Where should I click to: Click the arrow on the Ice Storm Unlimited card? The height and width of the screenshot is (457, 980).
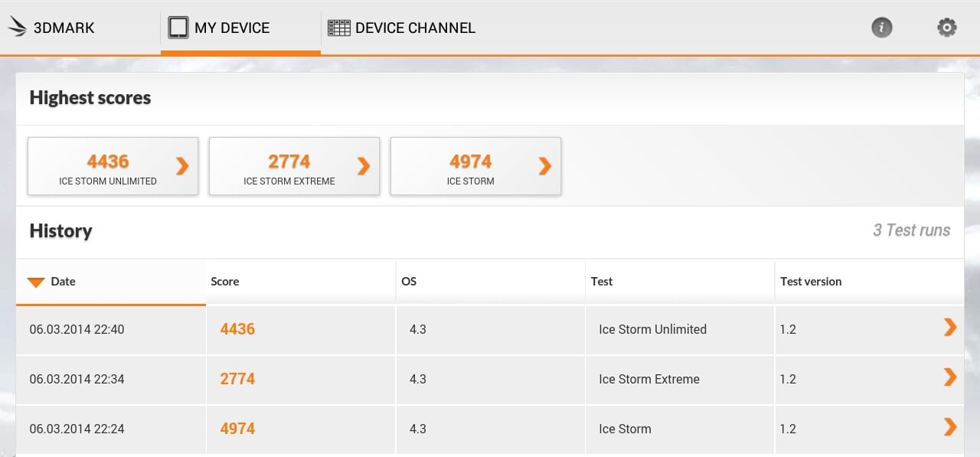pos(182,166)
